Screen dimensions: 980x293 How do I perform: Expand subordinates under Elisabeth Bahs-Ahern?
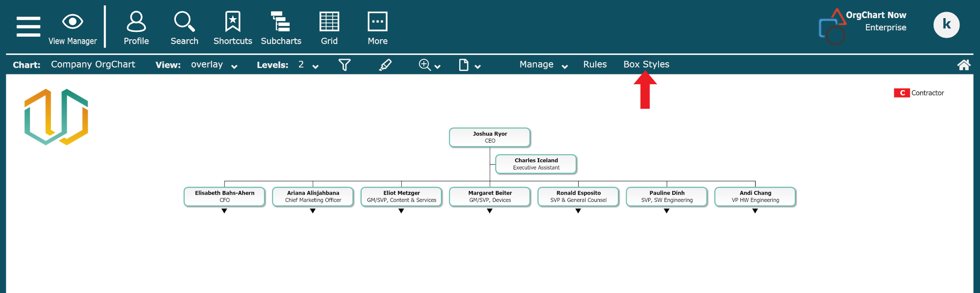pyautogui.click(x=224, y=211)
